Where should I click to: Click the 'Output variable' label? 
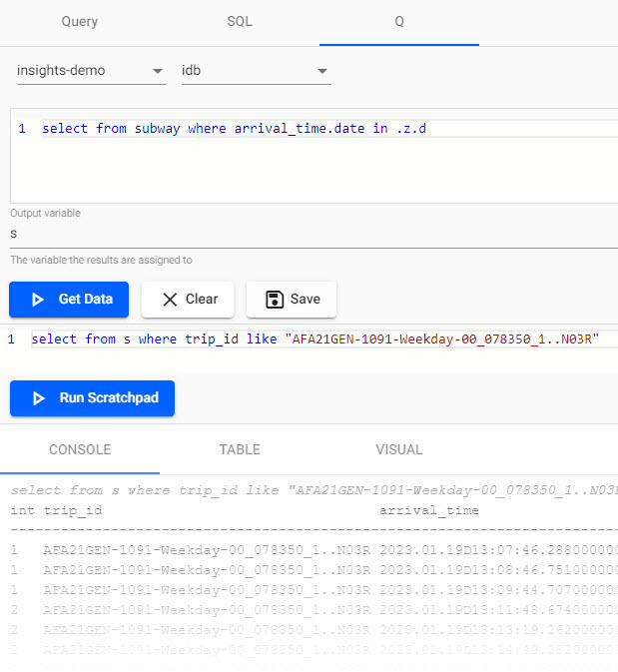click(46, 213)
